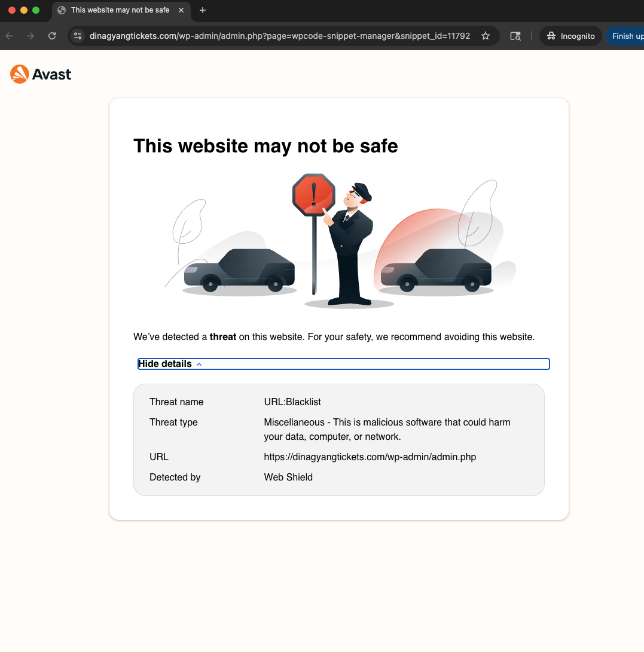Bookmark this page with the star icon
644x652 pixels.
pos(486,36)
